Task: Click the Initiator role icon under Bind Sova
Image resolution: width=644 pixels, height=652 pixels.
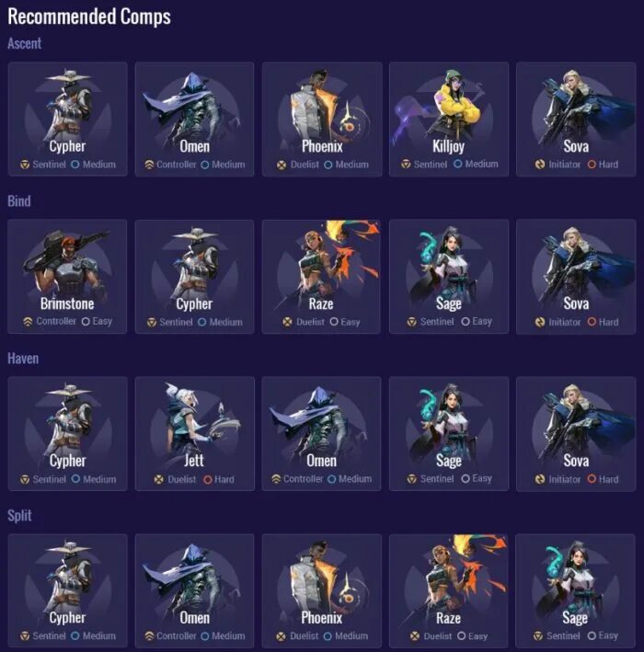Action: [539, 322]
